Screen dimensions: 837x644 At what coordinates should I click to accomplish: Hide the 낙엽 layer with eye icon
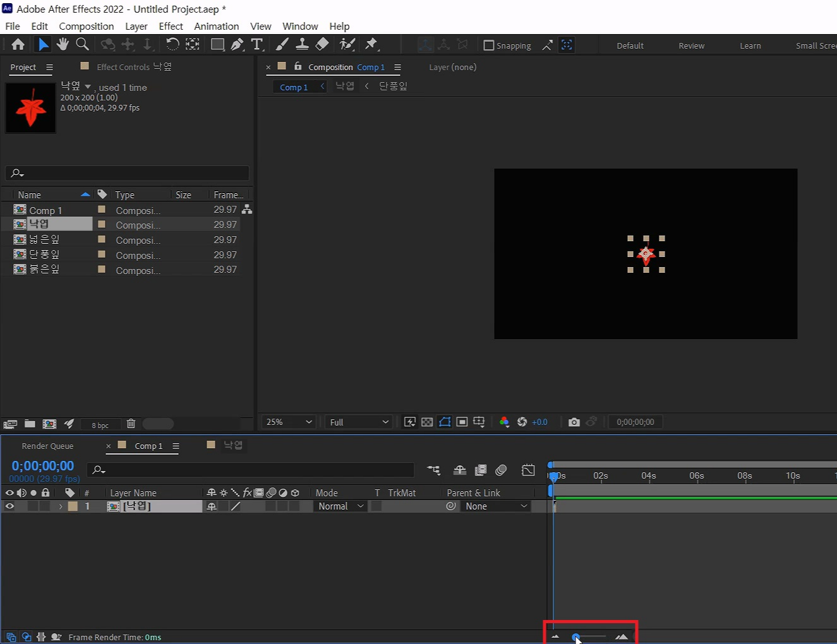[9, 506]
